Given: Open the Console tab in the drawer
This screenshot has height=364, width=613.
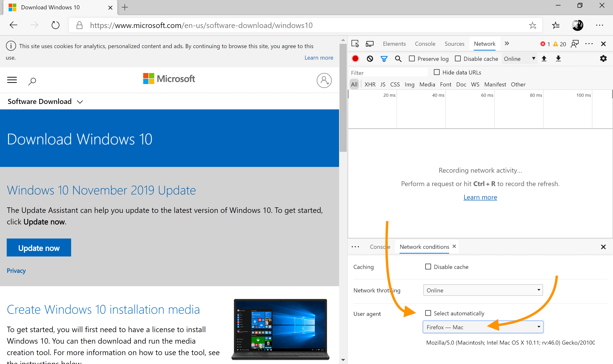Looking at the screenshot, I should (380, 247).
